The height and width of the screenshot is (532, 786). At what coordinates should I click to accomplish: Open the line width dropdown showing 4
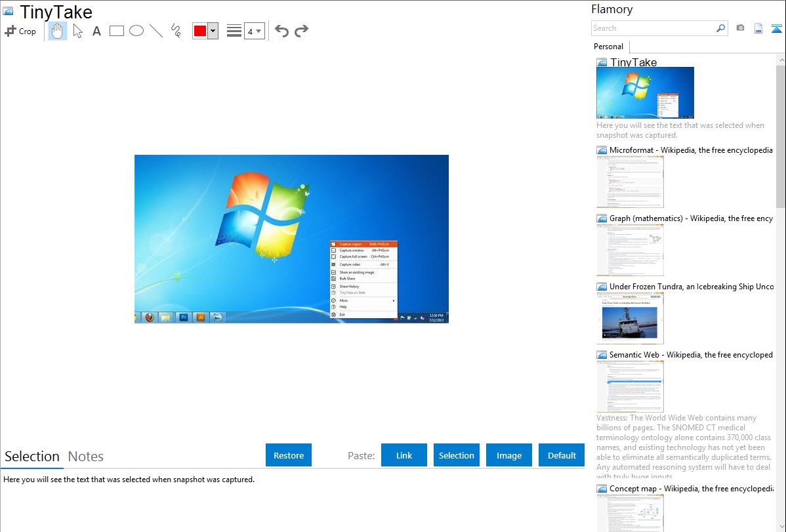pos(255,31)
